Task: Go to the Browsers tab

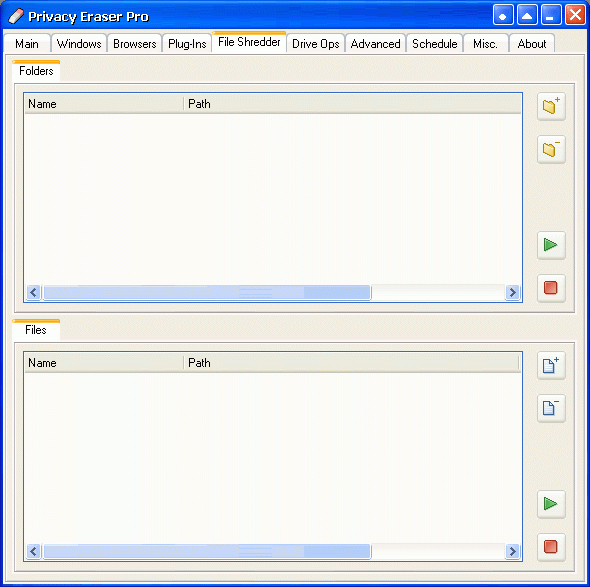Action: pyautogui.click(x=135, y=44)
